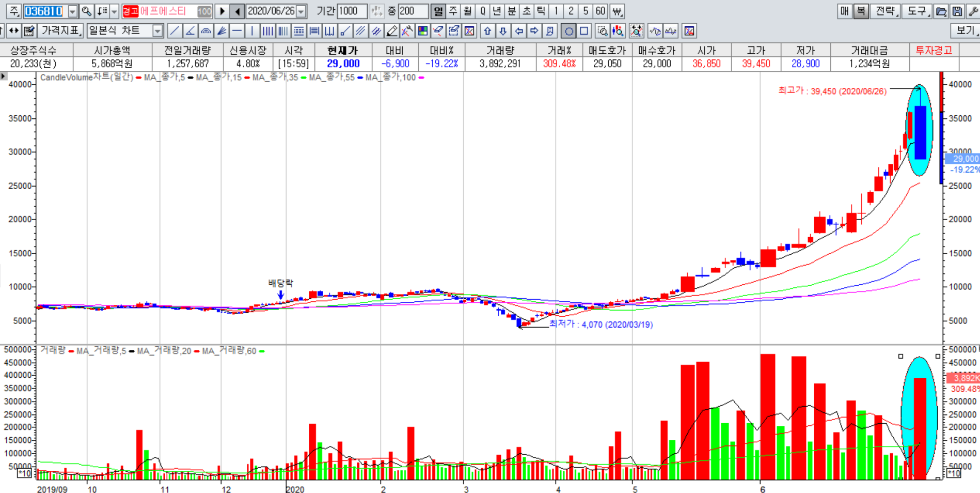Image resolution: width=980 pixels, height=493 pixels.
Task: Click the edit note icon beside 가격지표
Action: (29, 31)
